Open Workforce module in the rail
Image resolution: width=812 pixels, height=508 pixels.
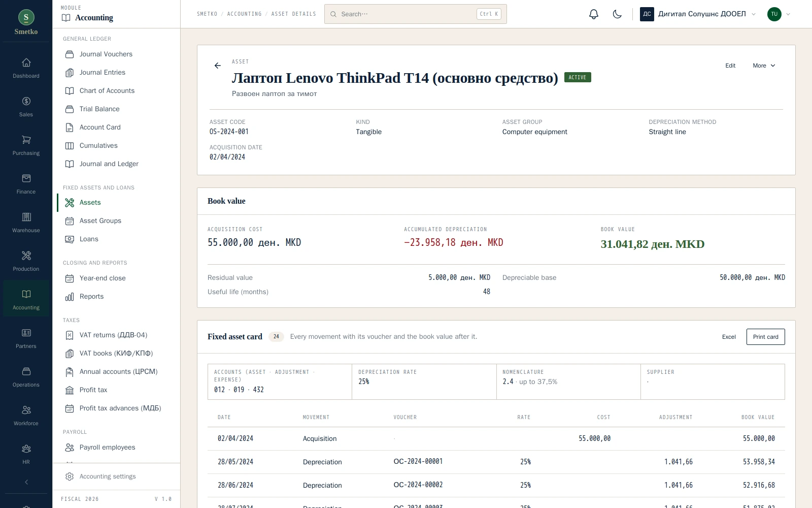[x=26, y=416]
